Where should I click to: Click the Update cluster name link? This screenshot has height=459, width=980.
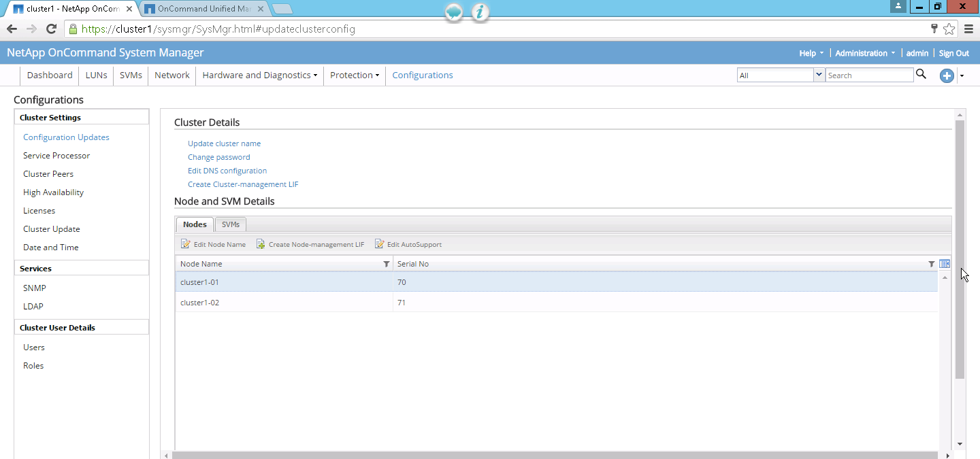pos(224,143)
